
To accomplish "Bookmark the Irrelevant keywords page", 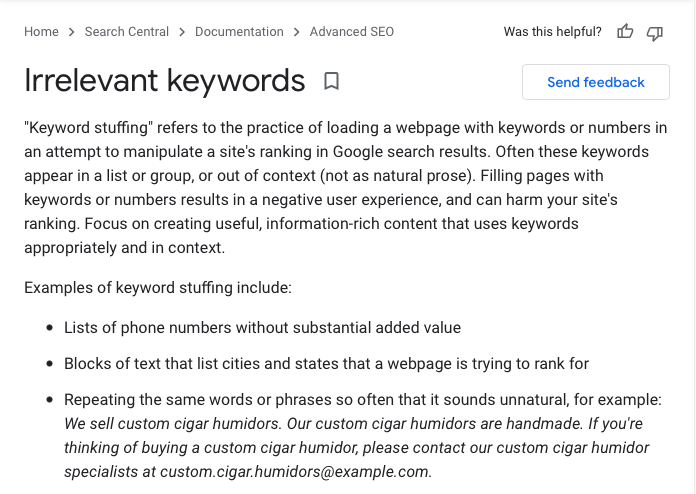I will pyautogui.click(x=331, y=81).
